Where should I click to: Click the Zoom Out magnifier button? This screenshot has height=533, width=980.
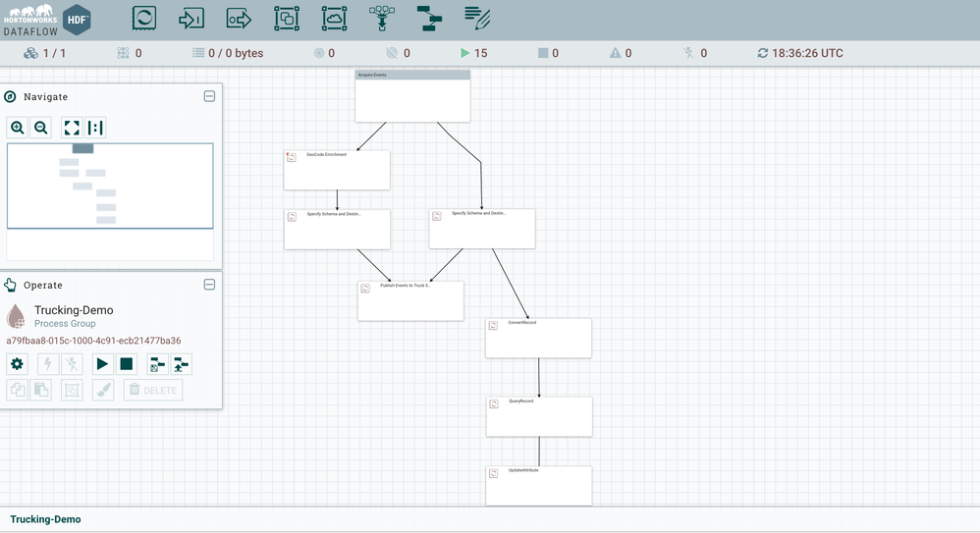click(41, 128)
